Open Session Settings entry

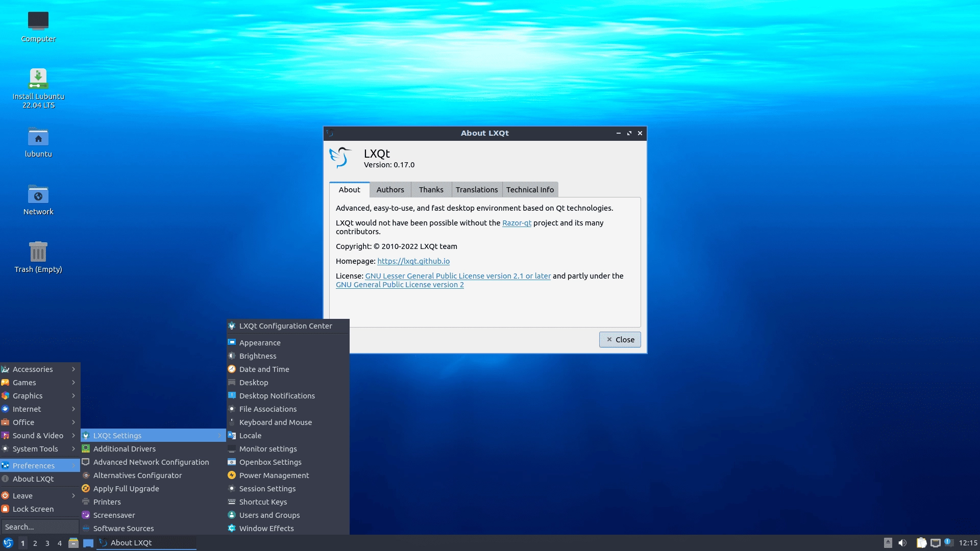pyautogui.click(x=288, y=488)
